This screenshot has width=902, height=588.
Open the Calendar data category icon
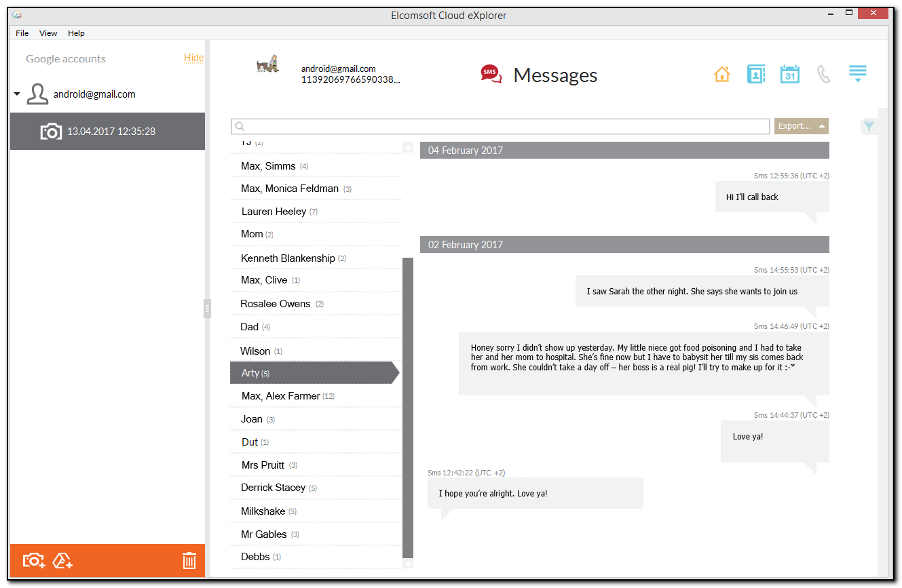pyautogui.click(x=789, y=74)
